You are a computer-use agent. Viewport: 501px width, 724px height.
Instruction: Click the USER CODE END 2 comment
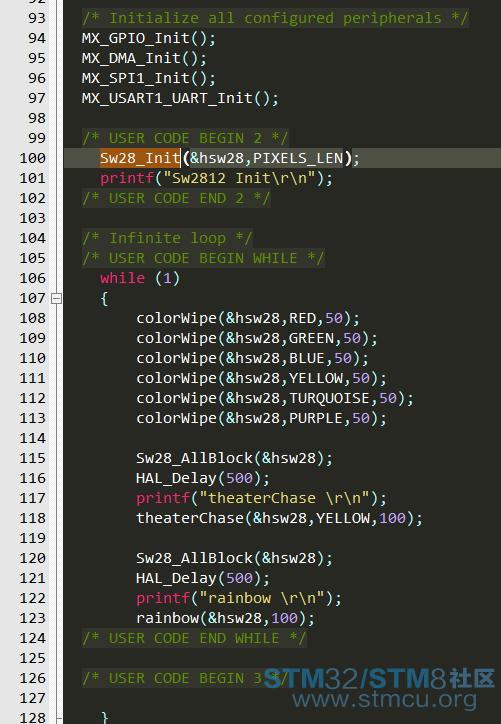[176, 198]
